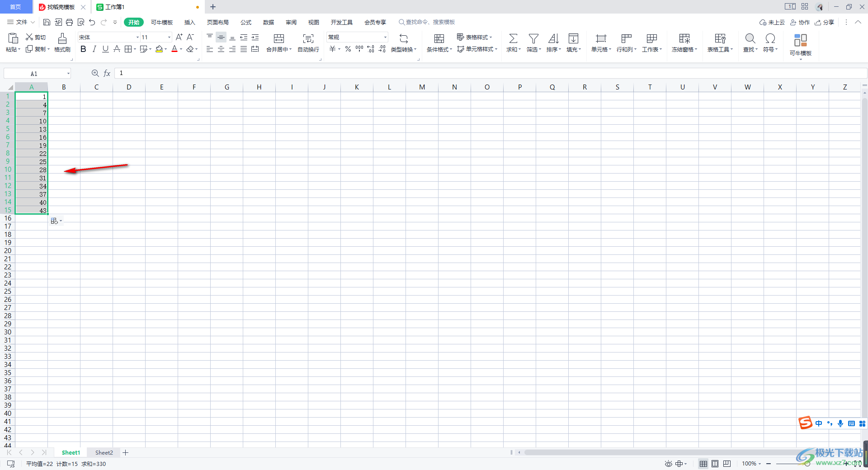Expand the autofill options button below column A
This screenshot has height=470, width=868.
point(57,221)
